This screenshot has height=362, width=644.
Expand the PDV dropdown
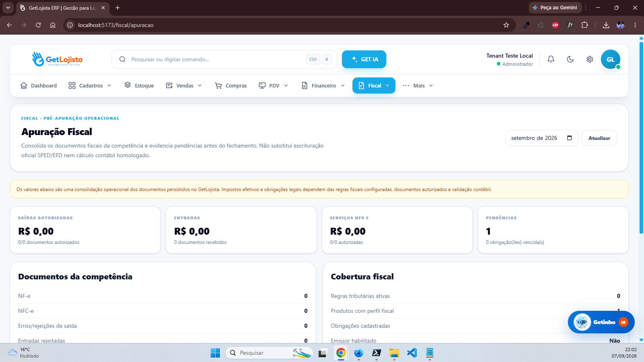point(273,85)
